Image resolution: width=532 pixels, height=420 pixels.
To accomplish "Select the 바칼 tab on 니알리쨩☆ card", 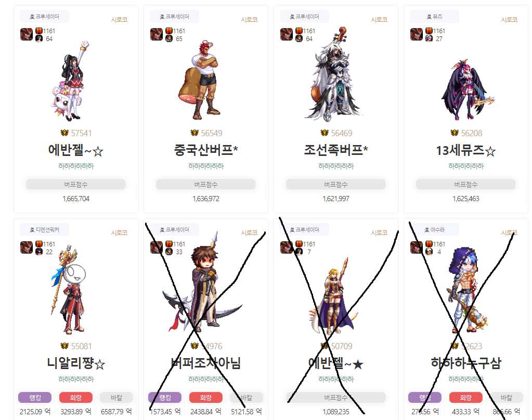I will coord(116,398).
